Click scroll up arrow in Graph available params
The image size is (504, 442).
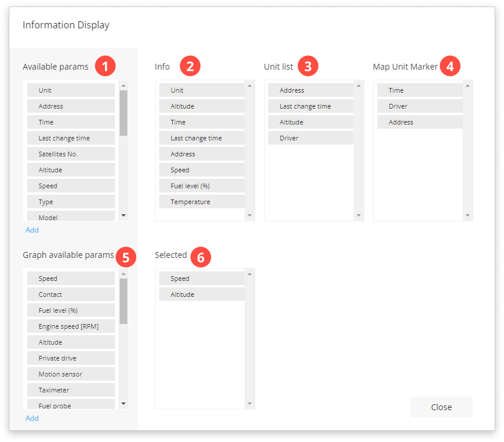pyautogui.click(x=123, y=274)
